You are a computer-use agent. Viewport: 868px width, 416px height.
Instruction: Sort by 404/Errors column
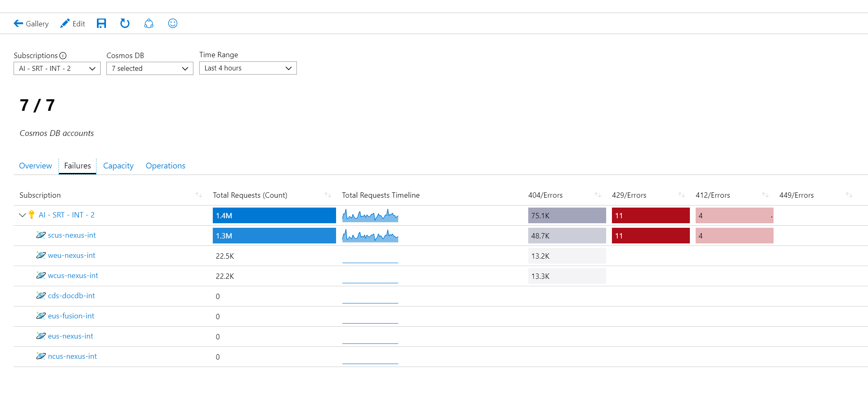[x=598, y=195]
